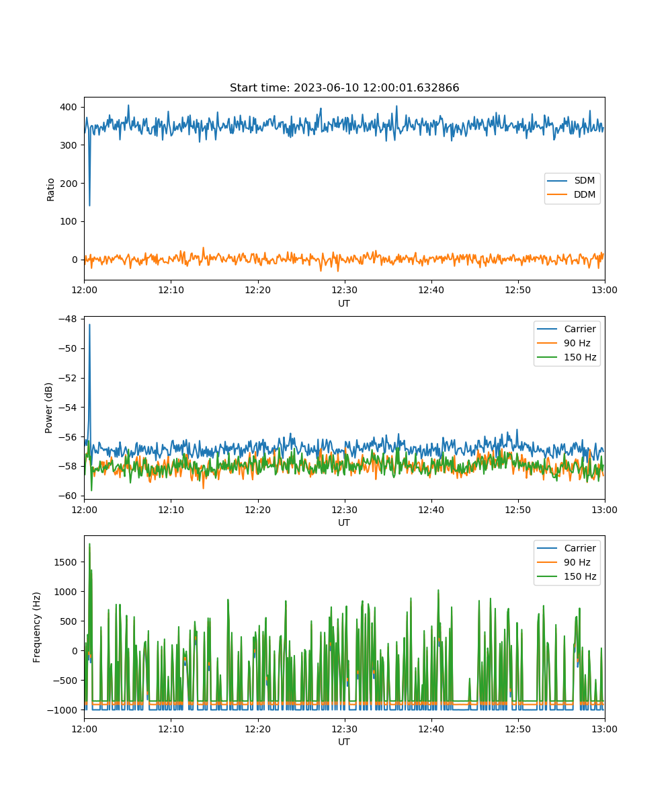672x807 pixels.
Task: Click the 12:40 tick under the Power plot
Action: [x=431, y=509]
